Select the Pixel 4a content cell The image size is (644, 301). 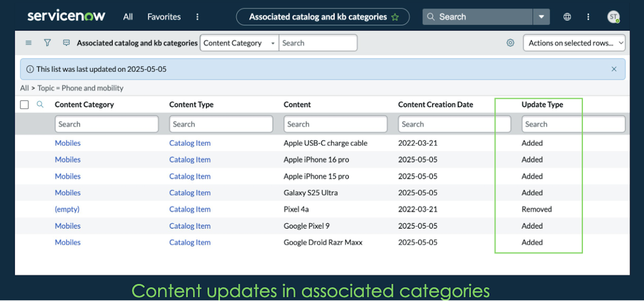coord(296,209)
